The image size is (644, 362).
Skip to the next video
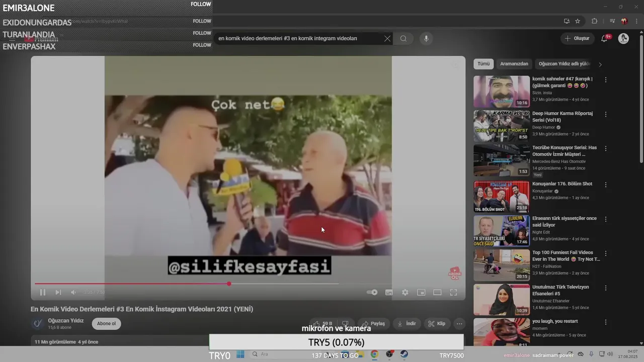click(58, 292)
